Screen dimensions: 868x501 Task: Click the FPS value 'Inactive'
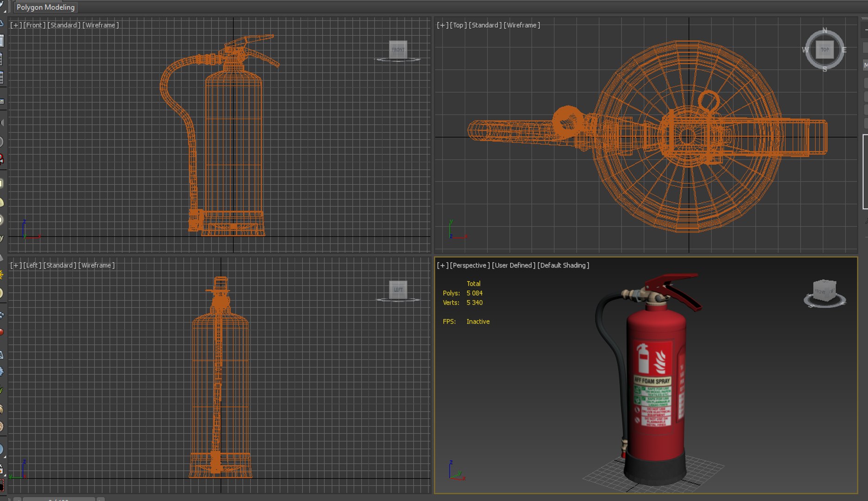click(478, 321)
